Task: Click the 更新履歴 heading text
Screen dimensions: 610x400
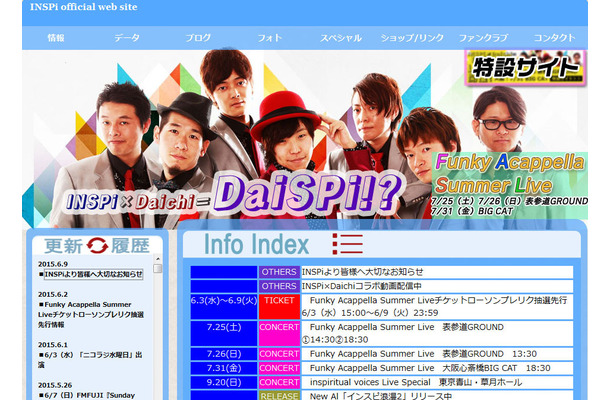Action: 97,246
